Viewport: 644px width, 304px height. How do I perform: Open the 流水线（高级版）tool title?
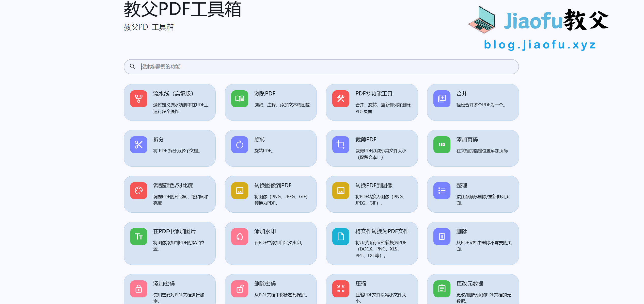[x=174, y=94]
